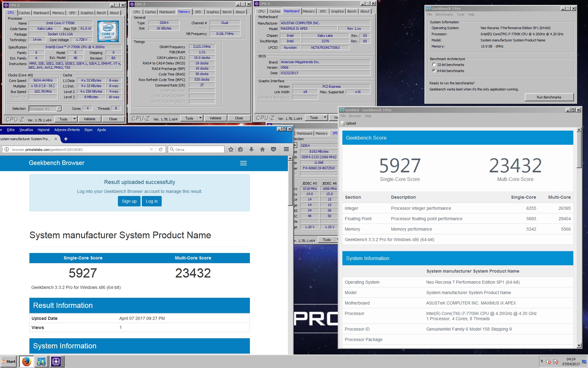The height and width of the screenshot is (368, 588).
Task: Open Historial menu in Firefox
Action: pyautogui.click(x=43, y=130)
